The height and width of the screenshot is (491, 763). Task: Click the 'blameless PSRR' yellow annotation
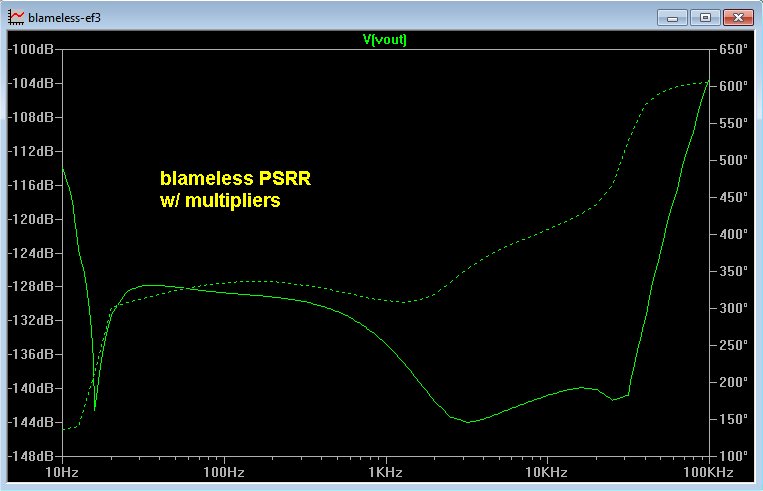coord(236,178)
